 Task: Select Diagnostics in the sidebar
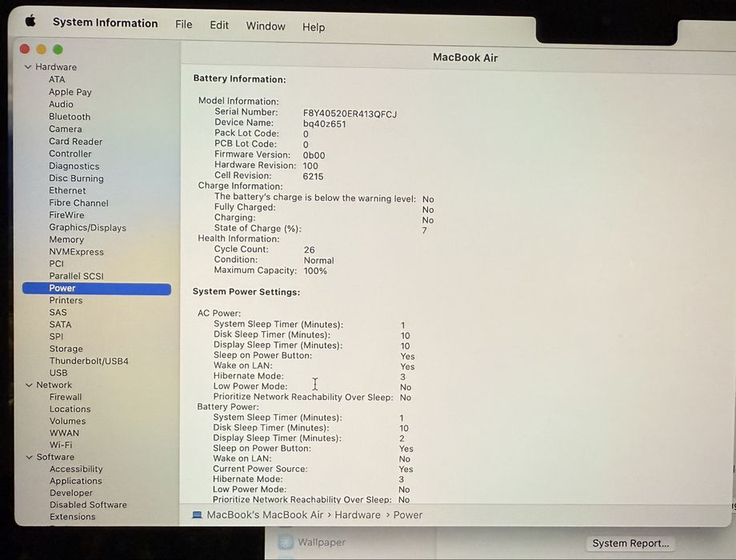(74, 166)
